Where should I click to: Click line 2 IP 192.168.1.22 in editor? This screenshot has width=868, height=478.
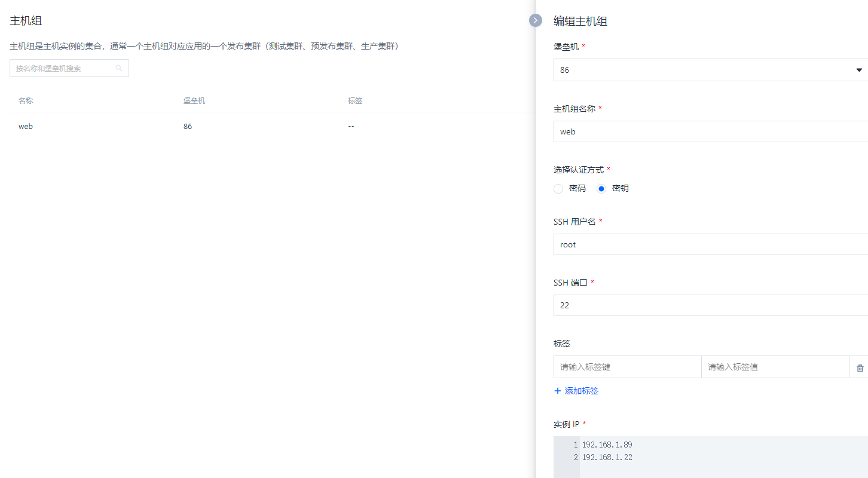click(x=607, y=458)
